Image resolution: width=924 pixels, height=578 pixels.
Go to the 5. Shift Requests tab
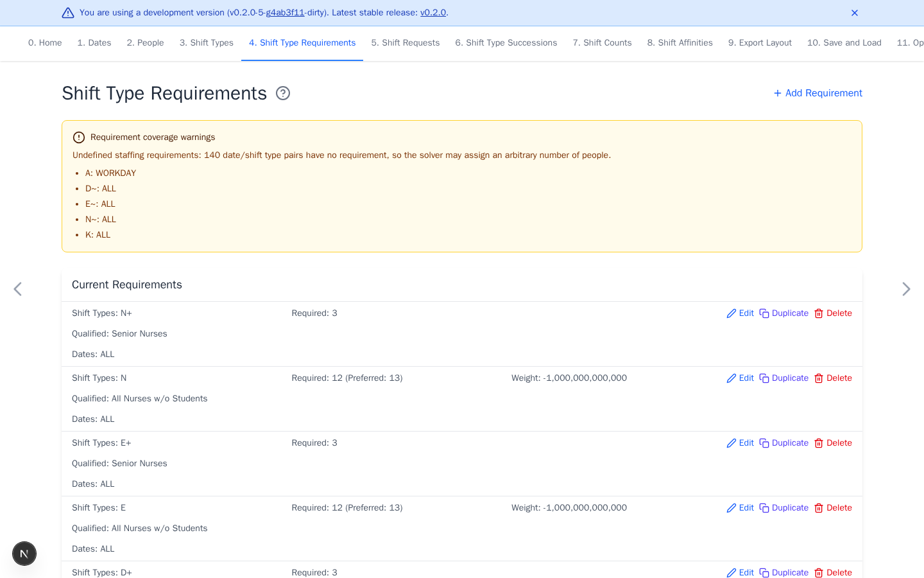406,43
